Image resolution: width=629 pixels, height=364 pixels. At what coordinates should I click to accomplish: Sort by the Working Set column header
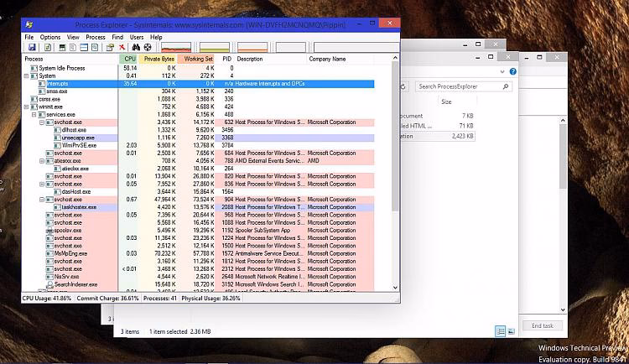196,59
